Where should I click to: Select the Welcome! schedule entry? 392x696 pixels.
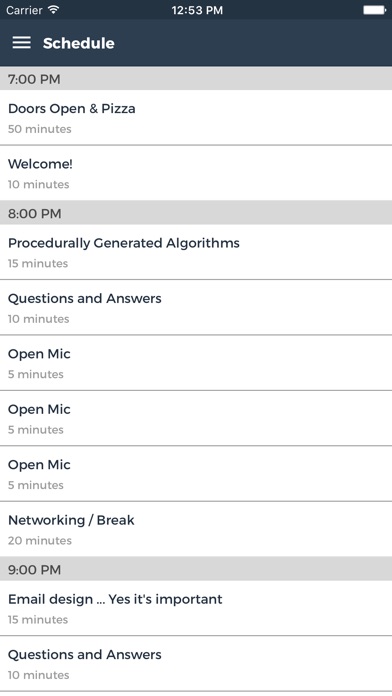tap(196, 173)
